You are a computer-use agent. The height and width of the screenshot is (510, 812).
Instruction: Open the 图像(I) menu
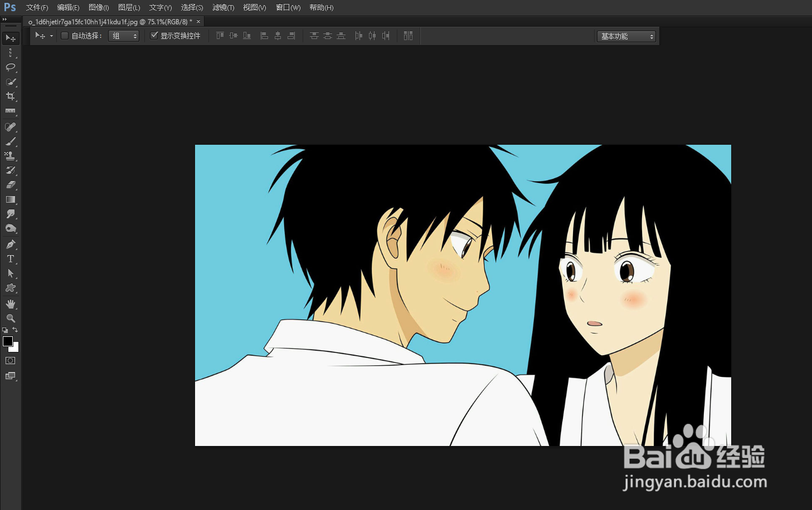99,7
